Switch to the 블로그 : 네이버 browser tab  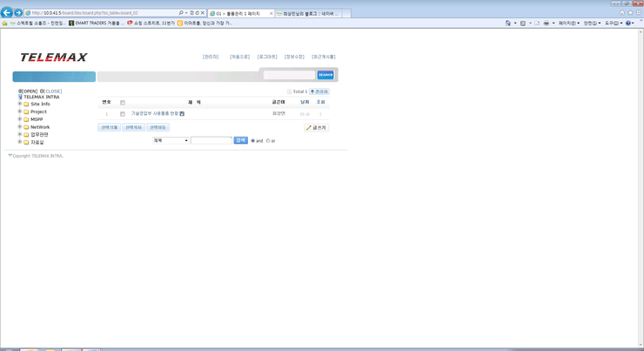(x=308, y=14)
